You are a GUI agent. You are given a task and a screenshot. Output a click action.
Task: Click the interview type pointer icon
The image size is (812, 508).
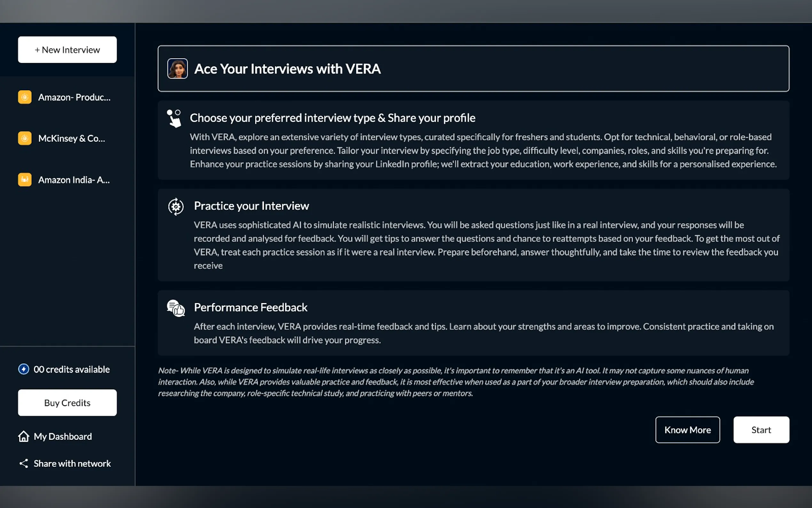pyautogui.click(x=174, y=118)
